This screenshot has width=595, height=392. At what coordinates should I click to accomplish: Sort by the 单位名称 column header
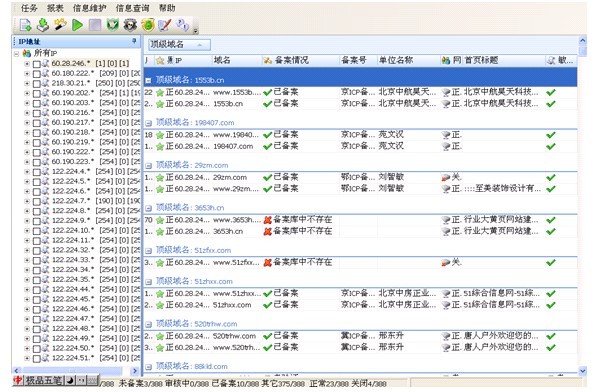pos(408,60)
